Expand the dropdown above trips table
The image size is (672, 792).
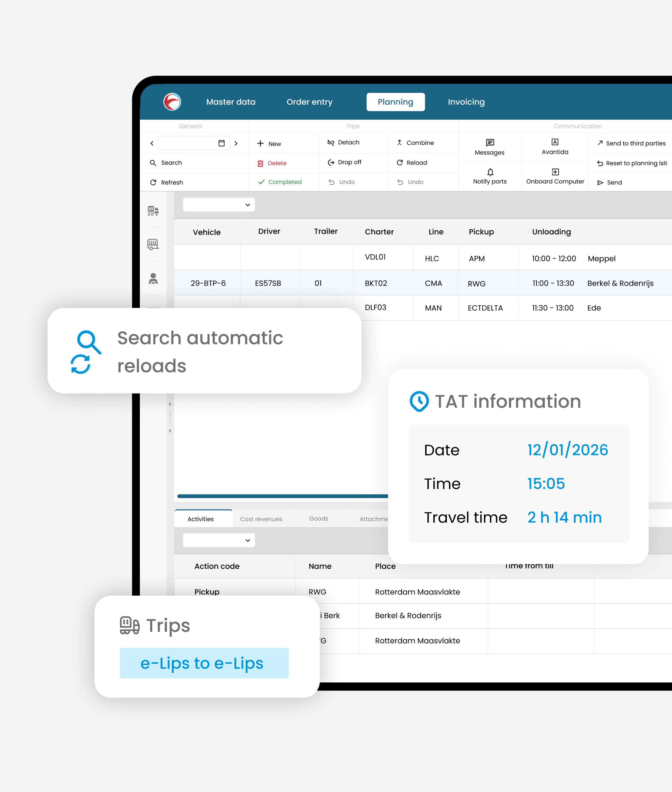(219, 205)
